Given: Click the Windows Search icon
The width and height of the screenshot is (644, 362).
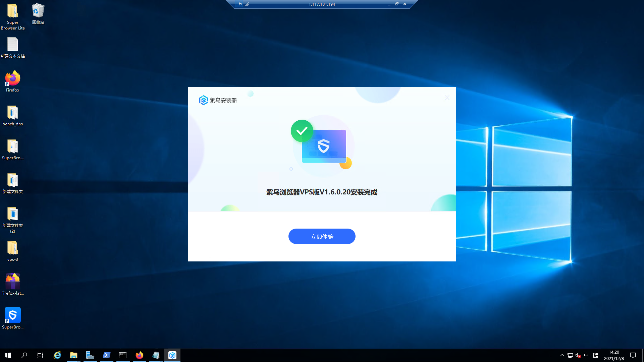Looking at the screenshot, I should [x=23, y=355].
